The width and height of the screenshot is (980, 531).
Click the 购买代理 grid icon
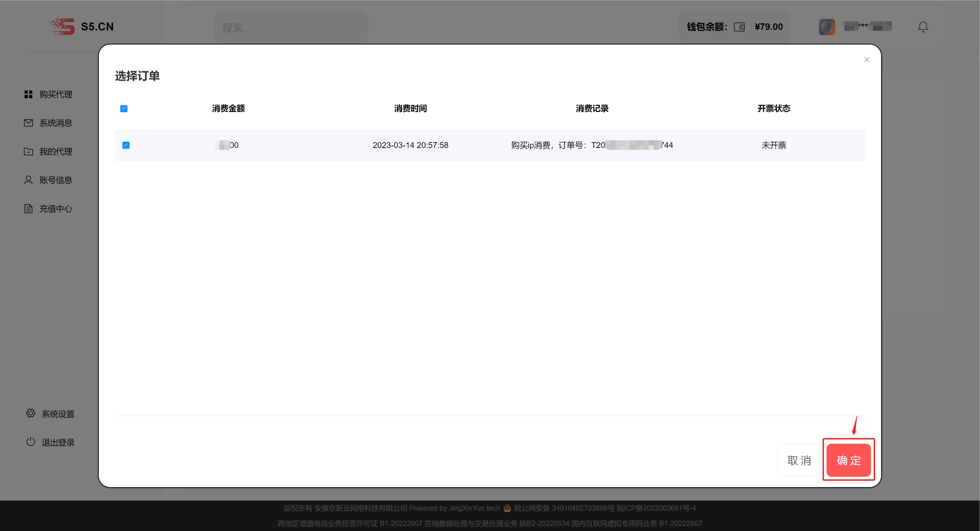[x=29, y=94]
